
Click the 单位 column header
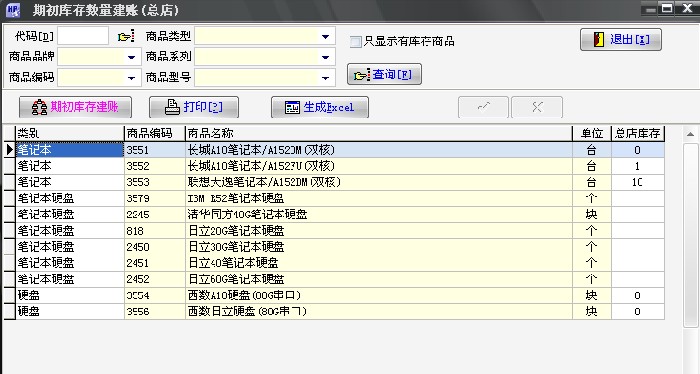(x=592, y=133)
